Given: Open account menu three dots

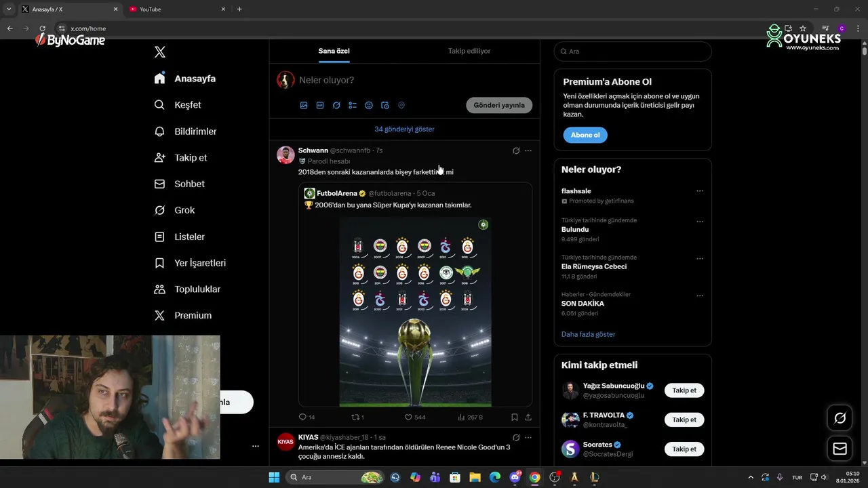Looking at the screenshot, I should point(256,446).
